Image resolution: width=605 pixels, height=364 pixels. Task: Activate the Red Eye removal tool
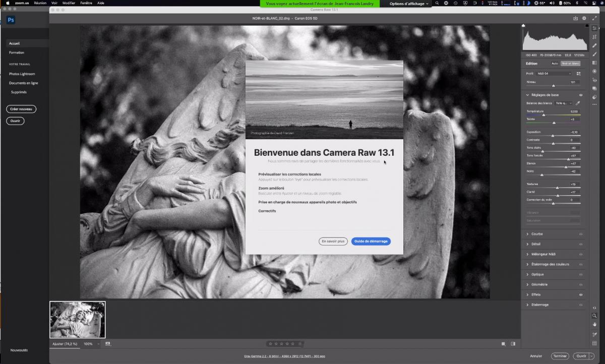click(594, 80)
